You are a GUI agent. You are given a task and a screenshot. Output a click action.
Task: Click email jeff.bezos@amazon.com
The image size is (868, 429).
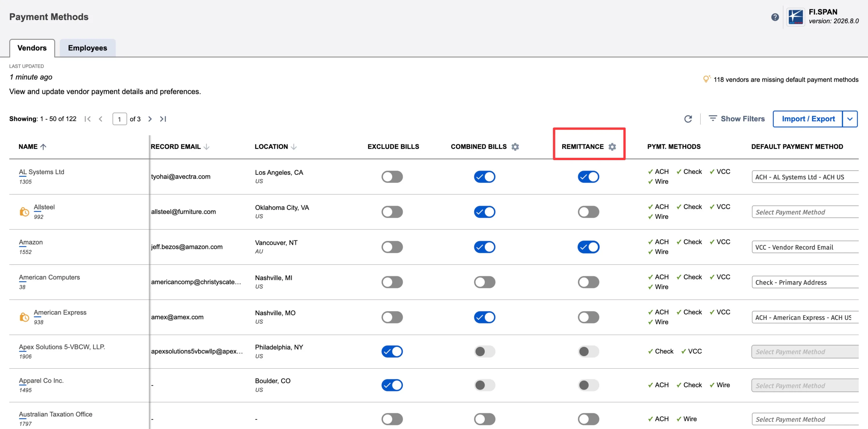tap(187, 247)
